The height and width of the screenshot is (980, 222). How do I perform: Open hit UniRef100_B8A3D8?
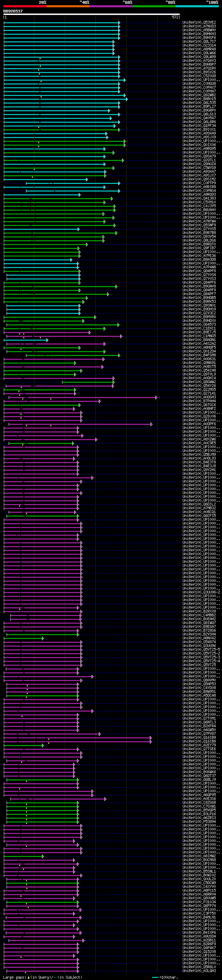click(199, 259)
